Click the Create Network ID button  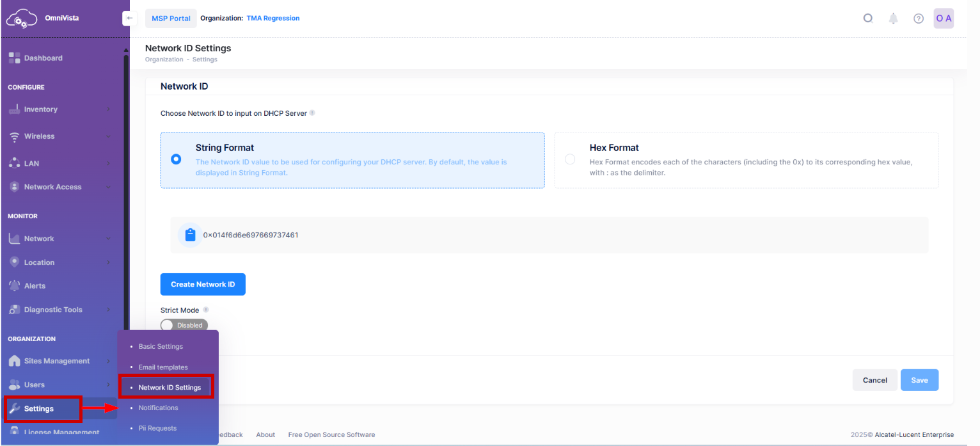click(203, 284)
